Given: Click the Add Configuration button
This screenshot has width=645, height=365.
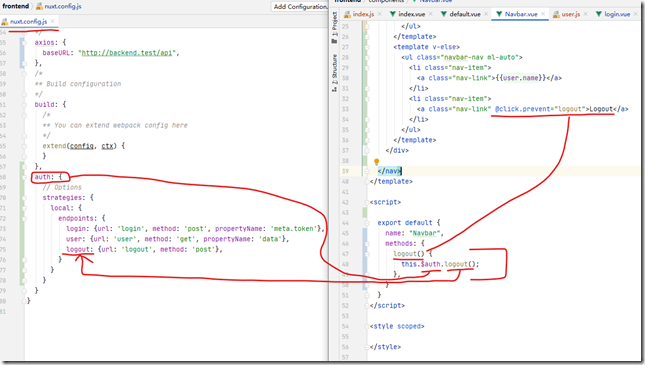Looking at the screenshot, I should (300, 7).
